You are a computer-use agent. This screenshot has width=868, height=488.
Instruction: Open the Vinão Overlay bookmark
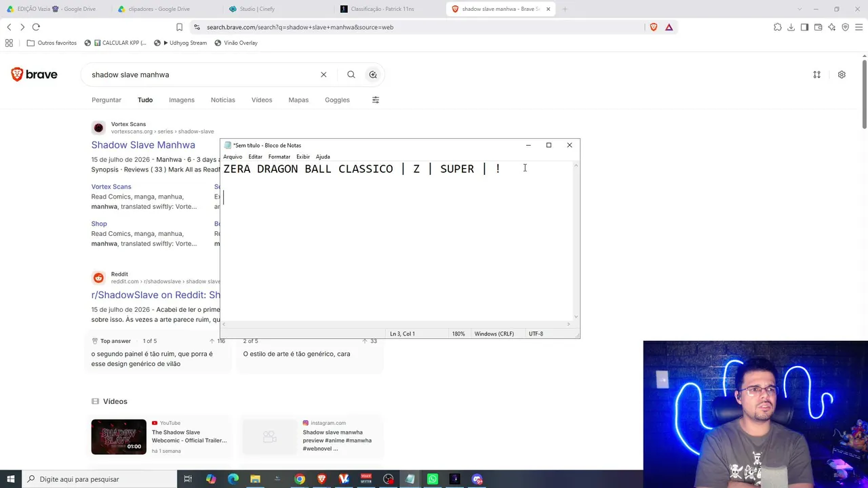tap(236, 43)
